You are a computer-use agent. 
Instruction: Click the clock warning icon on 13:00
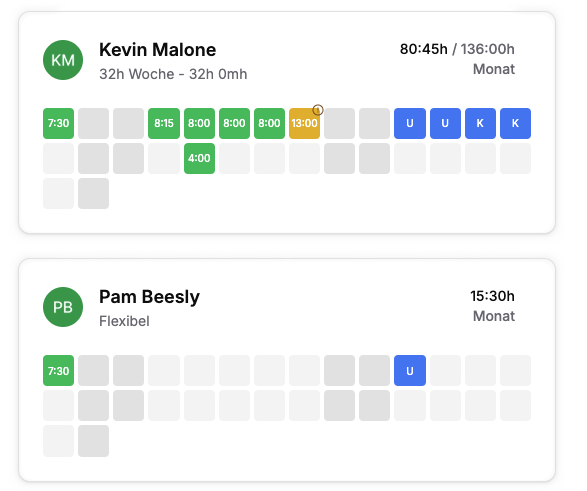coord(318,110)
